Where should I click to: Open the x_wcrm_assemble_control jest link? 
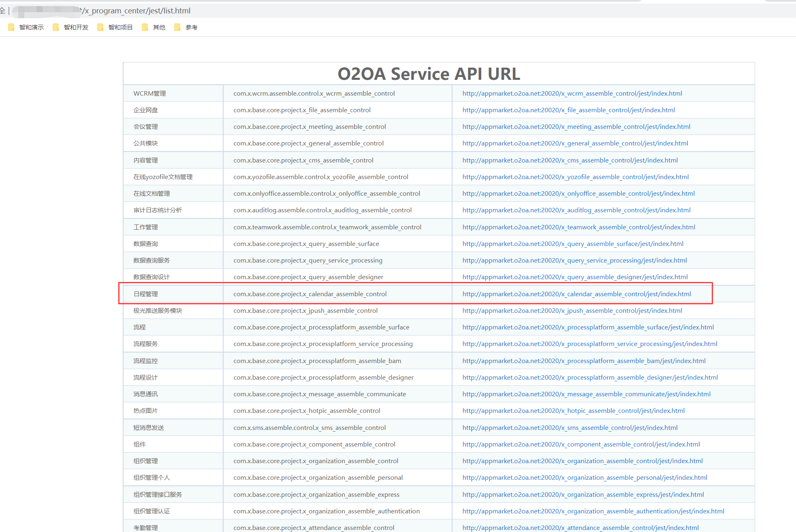tap(572, 93)
